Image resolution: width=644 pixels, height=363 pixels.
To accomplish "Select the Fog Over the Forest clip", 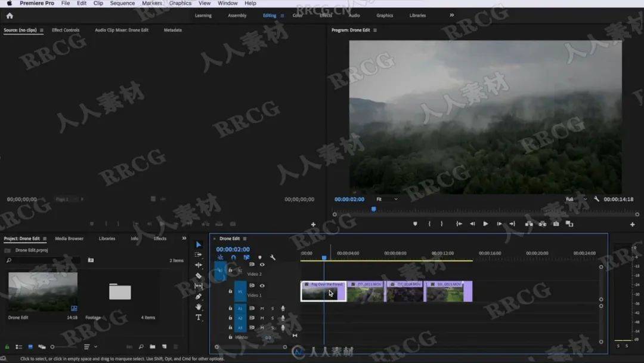I will point(323,291).
